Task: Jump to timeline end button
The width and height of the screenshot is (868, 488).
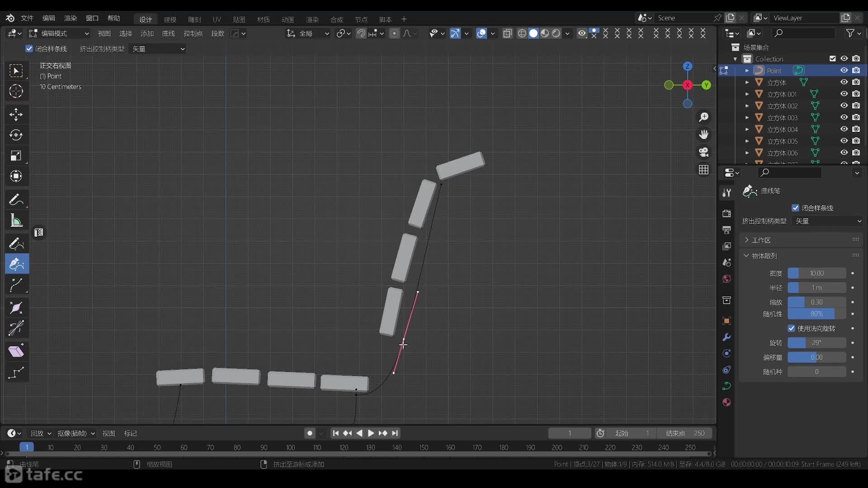Action: 395,433
